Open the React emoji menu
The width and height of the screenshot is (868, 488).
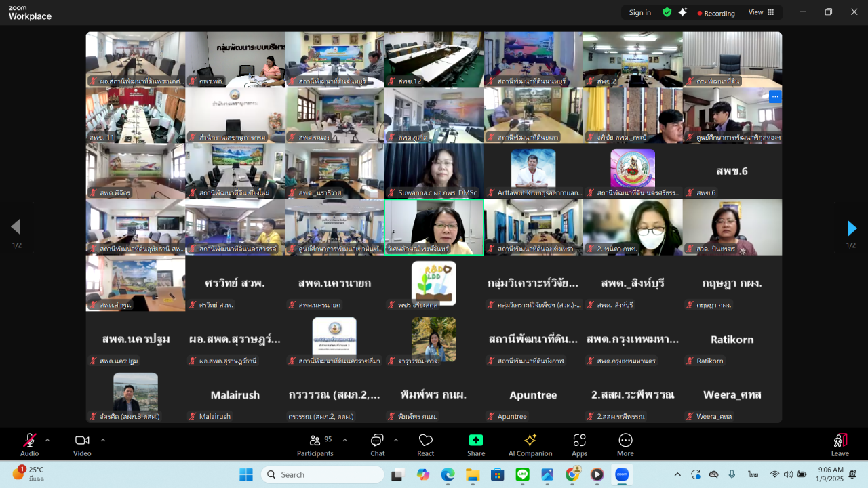[426, 444]
